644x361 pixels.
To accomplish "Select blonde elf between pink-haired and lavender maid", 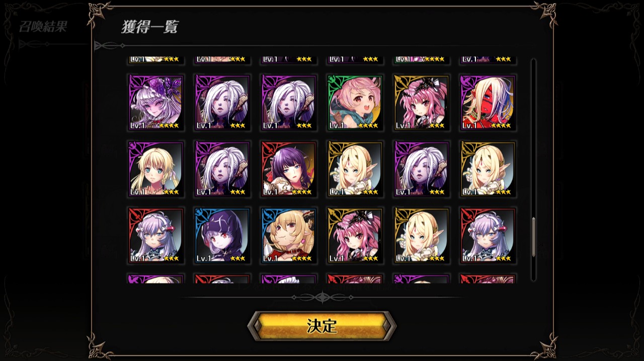I will pos(422,235).
